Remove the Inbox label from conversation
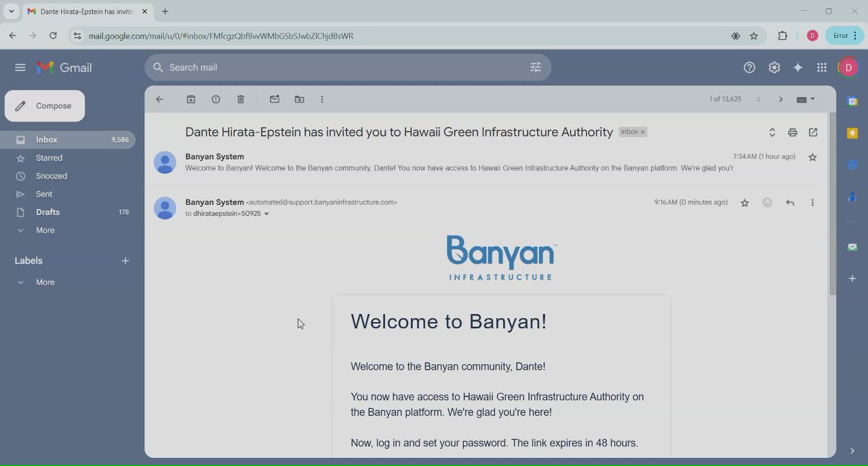The width and height of the screenshot is (868, 466). click(643, 132)
